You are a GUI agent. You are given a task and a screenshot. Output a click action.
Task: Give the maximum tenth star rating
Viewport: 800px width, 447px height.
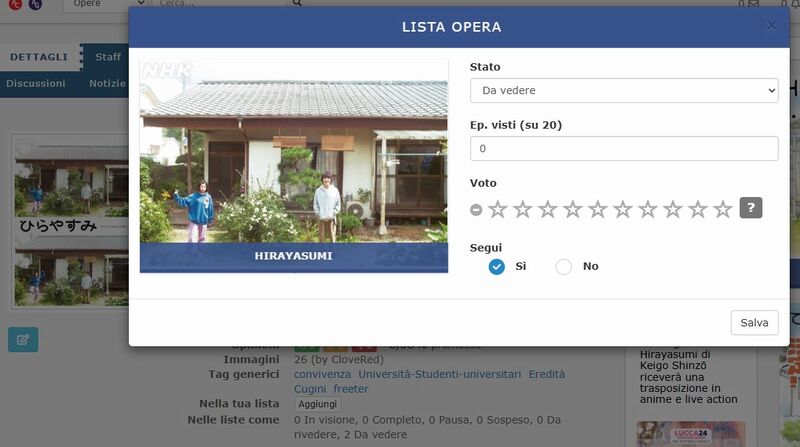coord(723,209)
